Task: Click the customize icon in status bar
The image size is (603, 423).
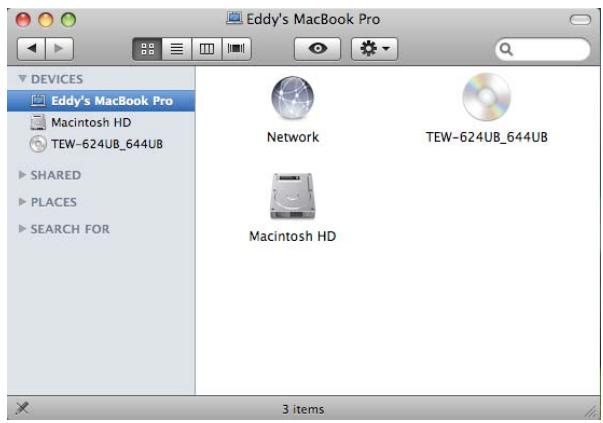Action: coord(22,408)
